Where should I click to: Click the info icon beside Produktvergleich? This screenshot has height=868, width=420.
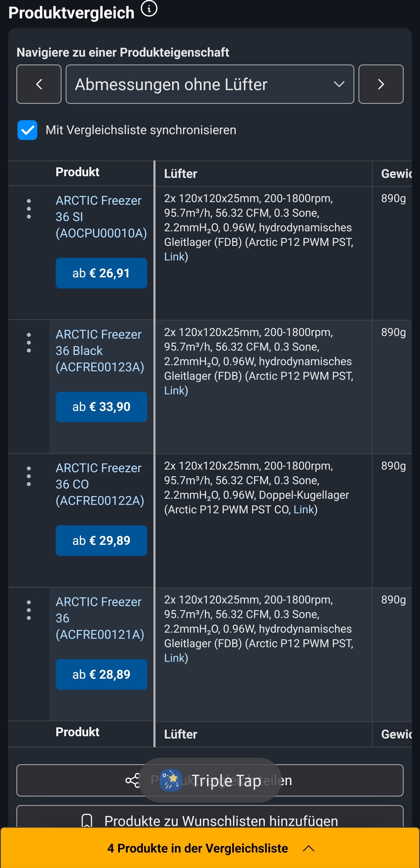click(x=149, y=8)
